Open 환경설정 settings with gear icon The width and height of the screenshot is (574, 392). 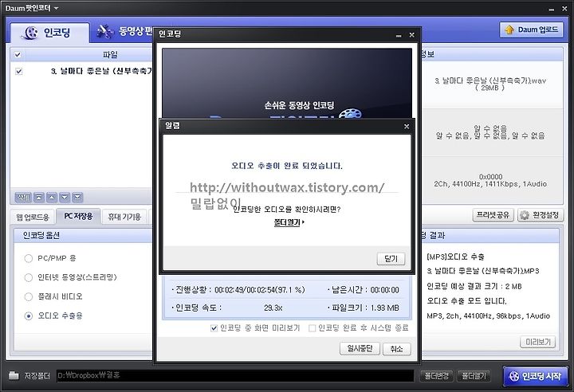tap(540, 215)
